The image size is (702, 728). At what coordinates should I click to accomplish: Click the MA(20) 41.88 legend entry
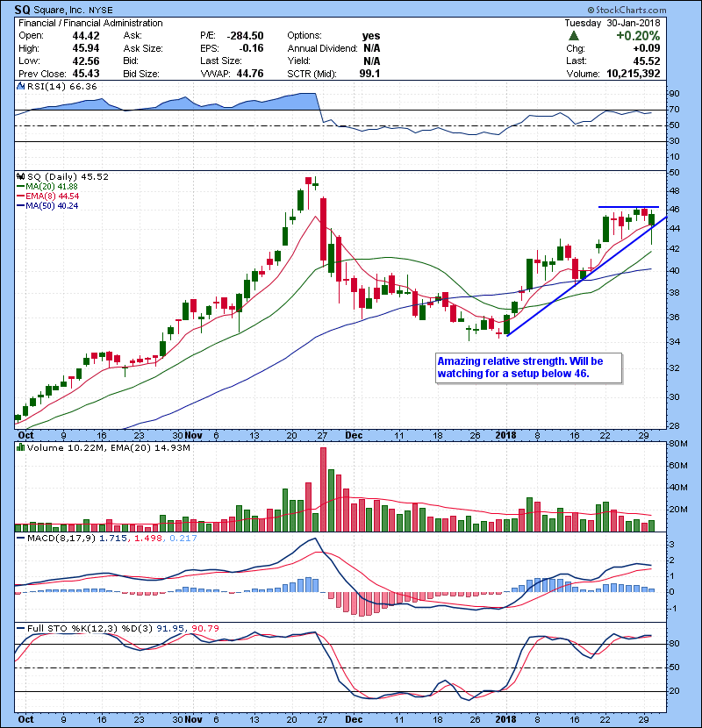click(47, 186)
